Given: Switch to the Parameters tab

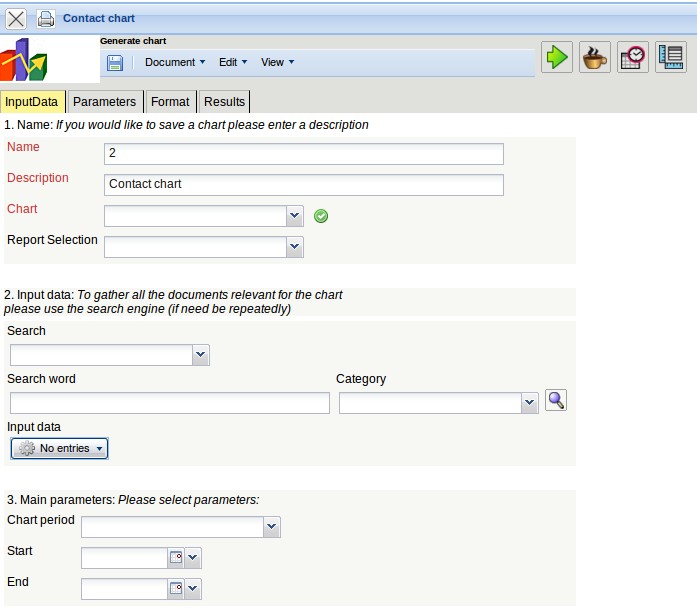Looking at the screenshot, I should 104,102.
